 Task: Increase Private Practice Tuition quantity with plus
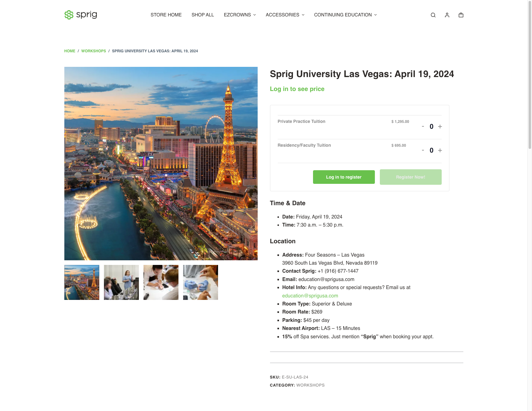[440, 127]
